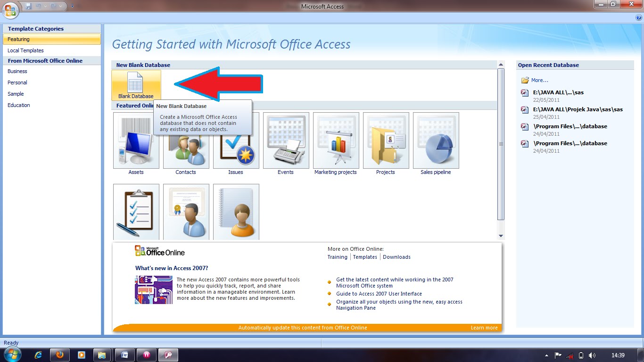Viewport: 644px width, 362px height.
Task: Click the Blank Database icon
Action: coord(136,85)
